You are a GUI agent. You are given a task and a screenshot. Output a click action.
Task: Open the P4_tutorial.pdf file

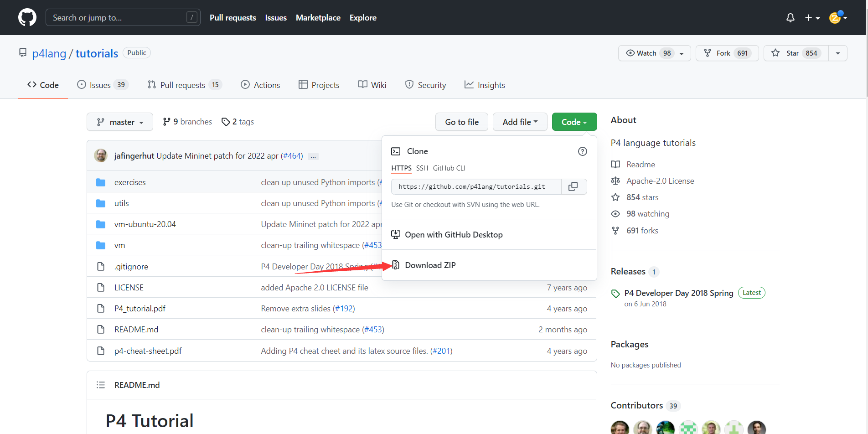coord(140,309)
